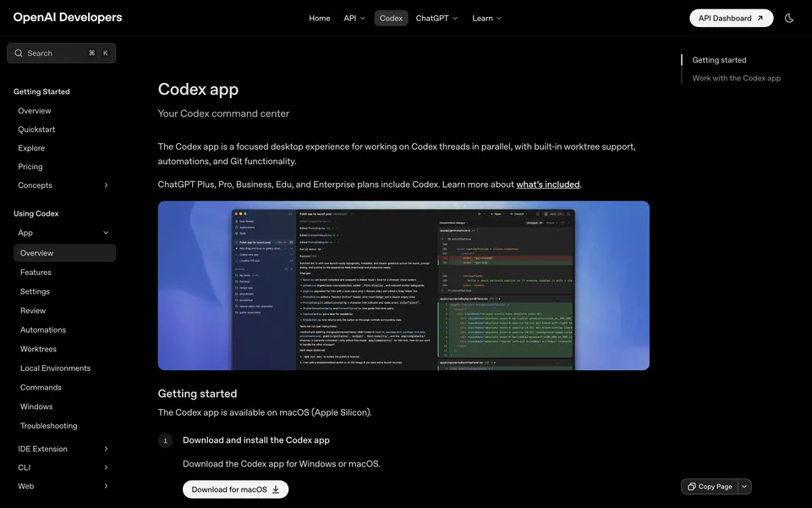Click the search magnifier icon
Image resolution: width=812 pixels, height=508 pixels.
[x=17, y=52]
